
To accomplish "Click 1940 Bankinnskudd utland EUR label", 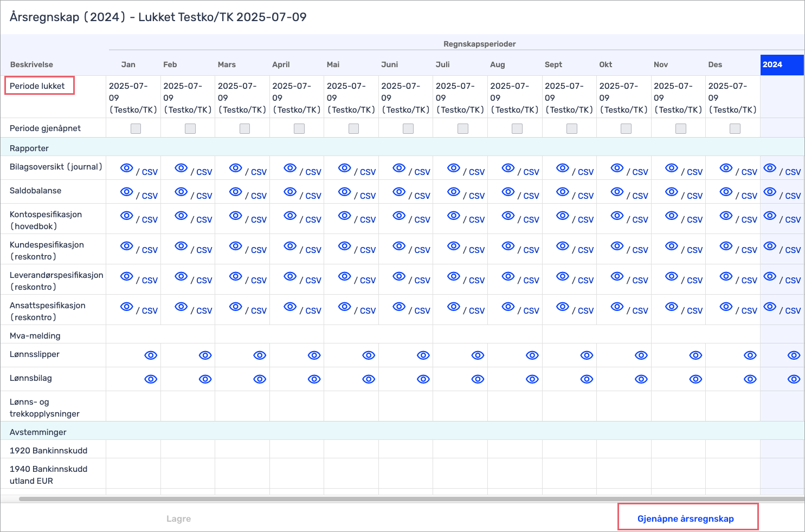I will coord(48,475).
